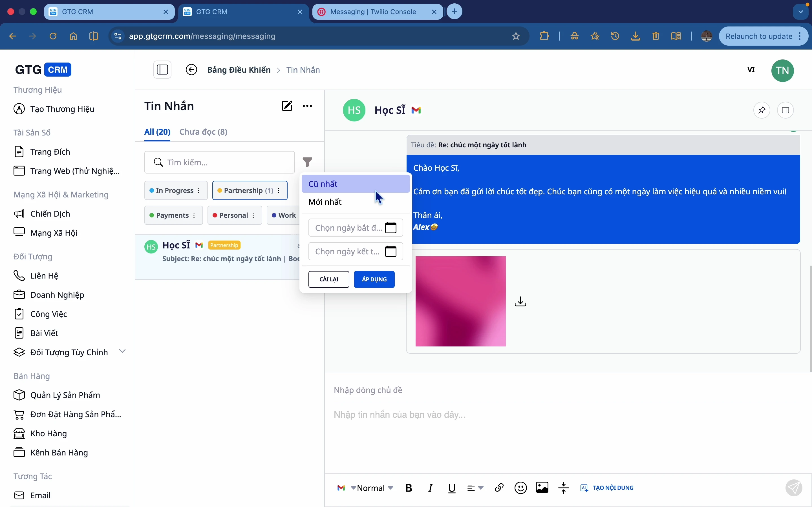Click the CÀI LẠI reset button
The width and height of the screenshot is (812, 507).
pos(328,279)
